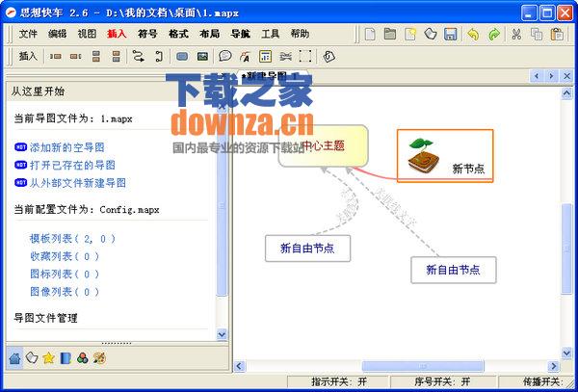Click the canvas horizontal scroll right arrow
Viewport: 578px width, 392px height.
point(553,366)
